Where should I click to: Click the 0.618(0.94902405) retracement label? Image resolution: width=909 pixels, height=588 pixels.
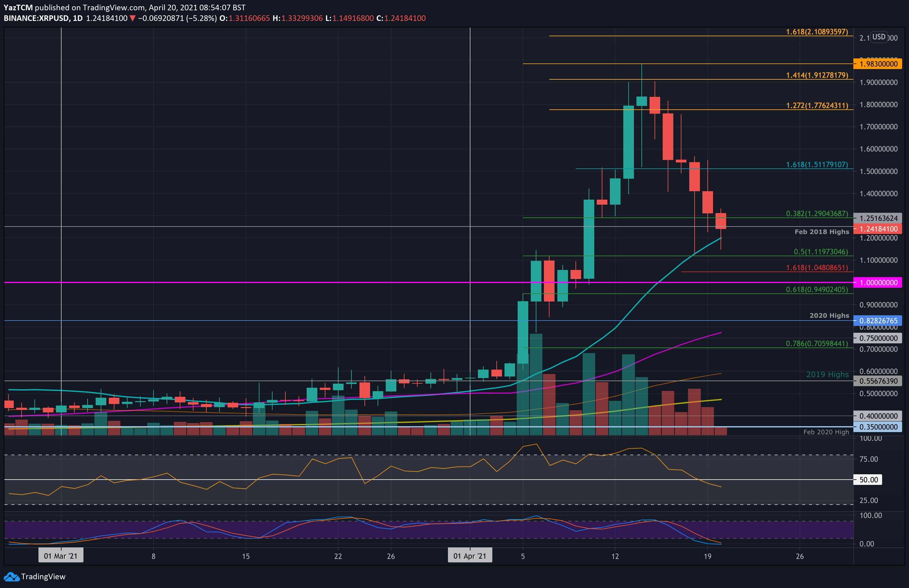[816, 289]
